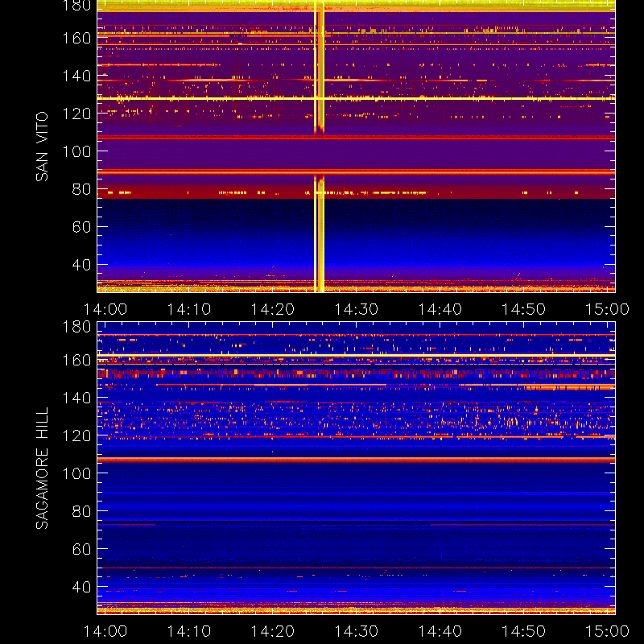Image resolution: width=644 pixels, height=644 pixels.
Task: Click 14:20 time label under San Vito plot
Action: click(x=273, y=309)
